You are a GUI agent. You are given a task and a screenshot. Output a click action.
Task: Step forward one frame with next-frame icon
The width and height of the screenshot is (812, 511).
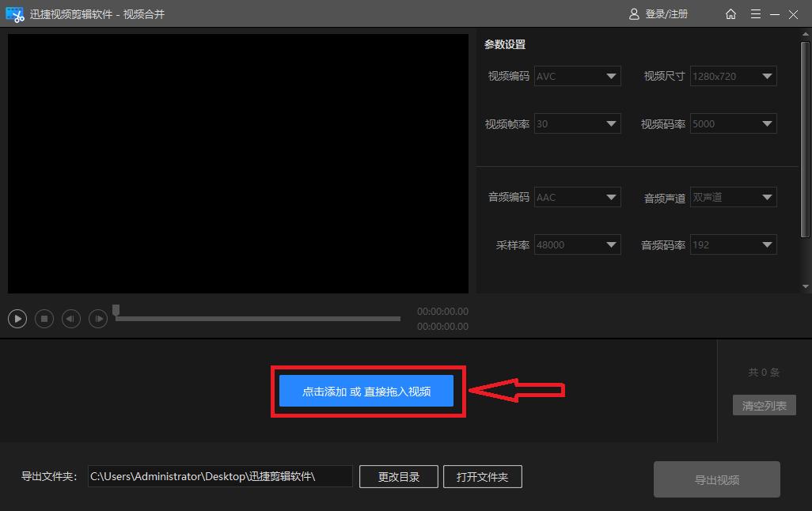[x=97, y=318]
